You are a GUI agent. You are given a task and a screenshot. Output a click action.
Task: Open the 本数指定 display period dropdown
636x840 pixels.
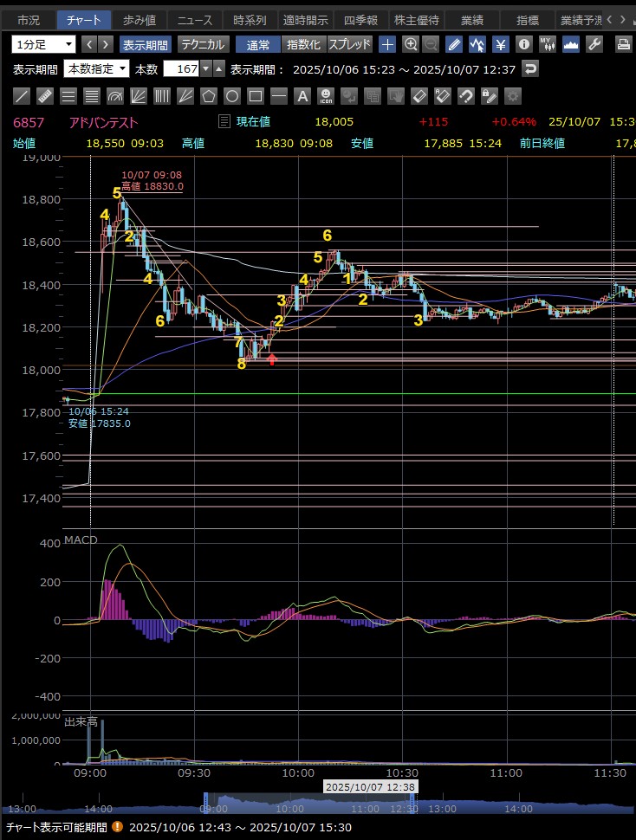[97, 69]
